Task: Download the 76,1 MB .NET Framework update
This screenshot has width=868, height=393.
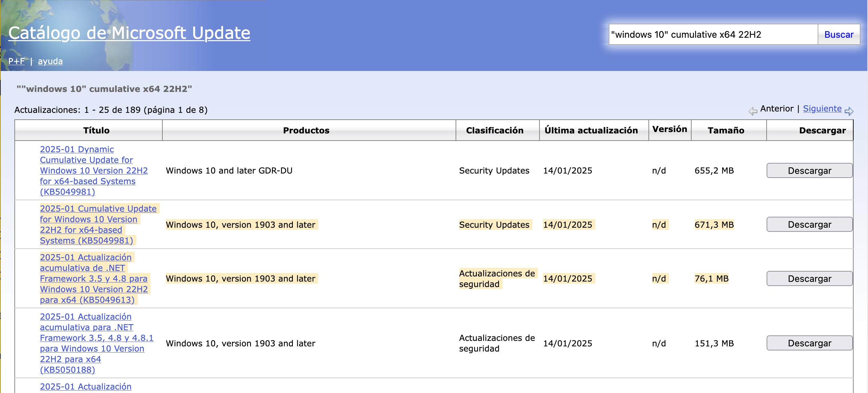Action: (x=809, y=278)
